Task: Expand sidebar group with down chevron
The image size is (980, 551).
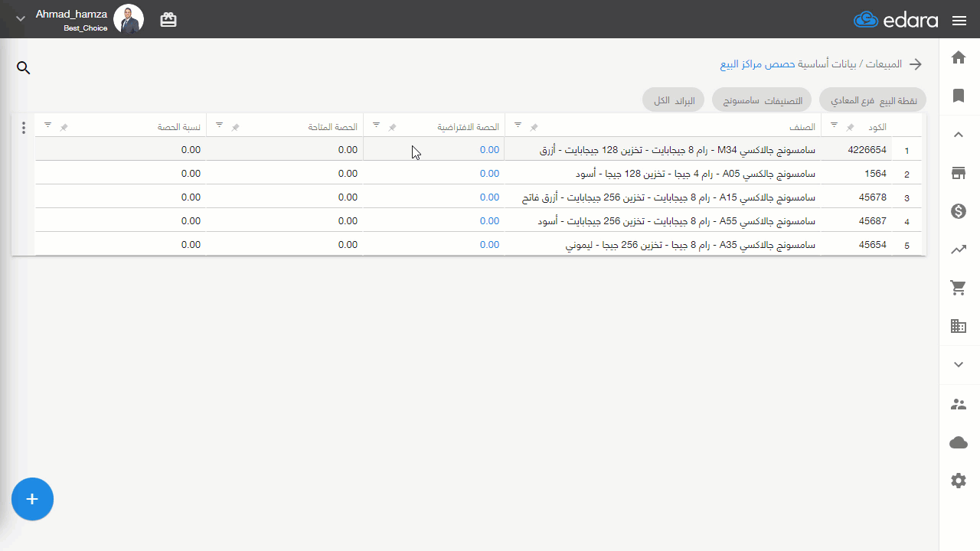Action: coord(959,364)
